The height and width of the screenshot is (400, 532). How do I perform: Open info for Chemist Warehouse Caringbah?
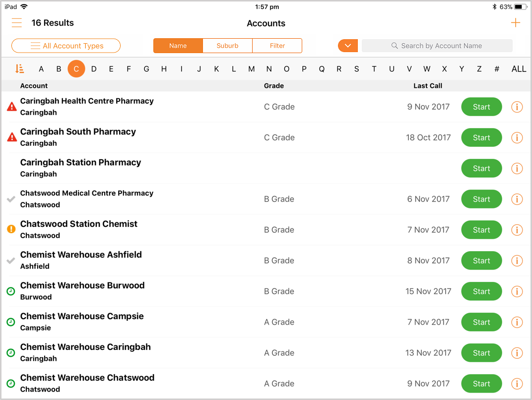[x=517, y=353]
